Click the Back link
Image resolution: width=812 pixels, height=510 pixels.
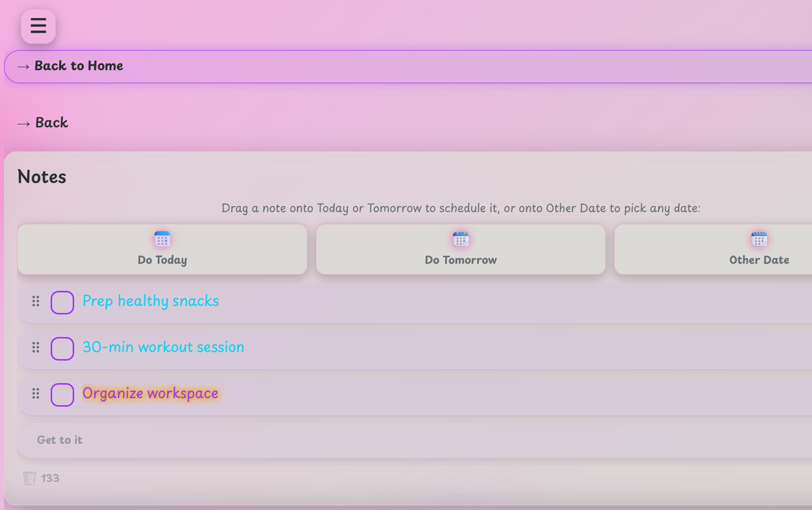click(x=43, y=123)
